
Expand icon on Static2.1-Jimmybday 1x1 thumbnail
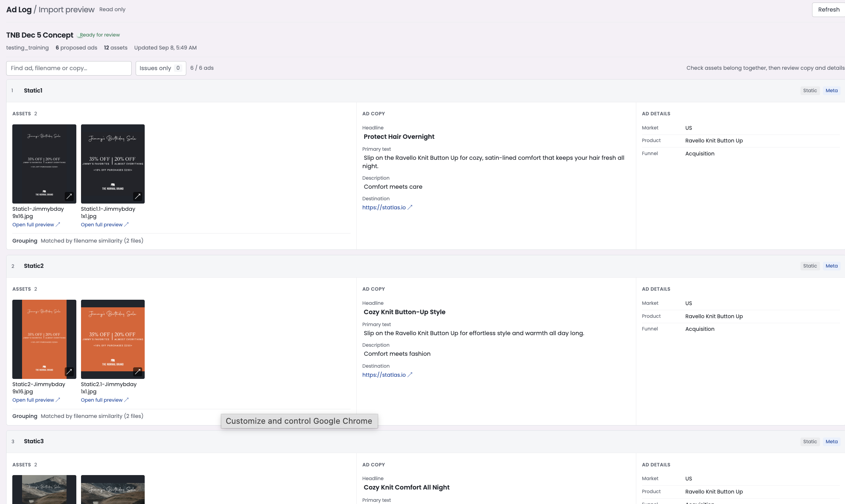click(137, 372)
